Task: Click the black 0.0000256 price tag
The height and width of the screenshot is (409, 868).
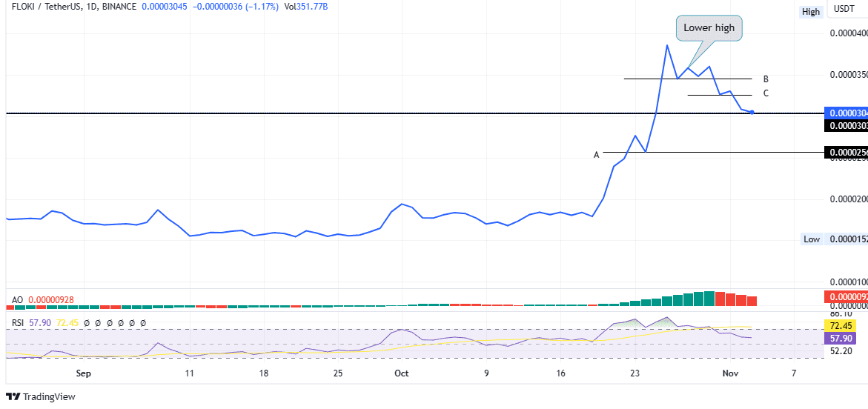Action: pyautogui.click(x=846, y=153)
